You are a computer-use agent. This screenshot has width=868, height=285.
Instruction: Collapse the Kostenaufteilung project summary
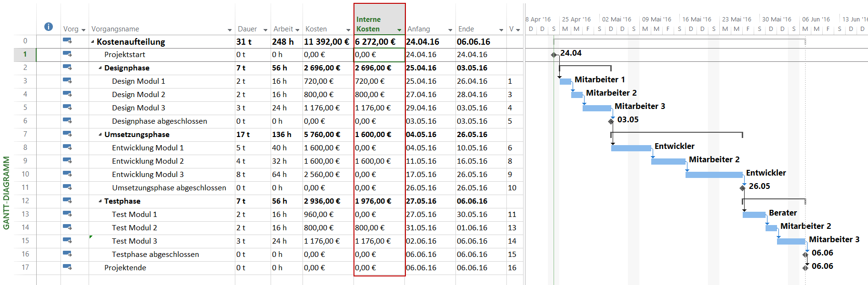pyautogui.click(x=92, y=42)
